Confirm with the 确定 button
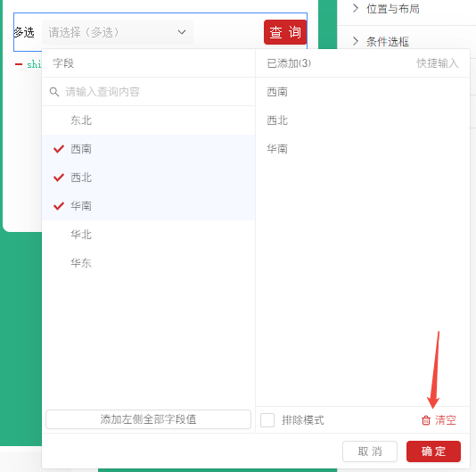 pos(433,451)
